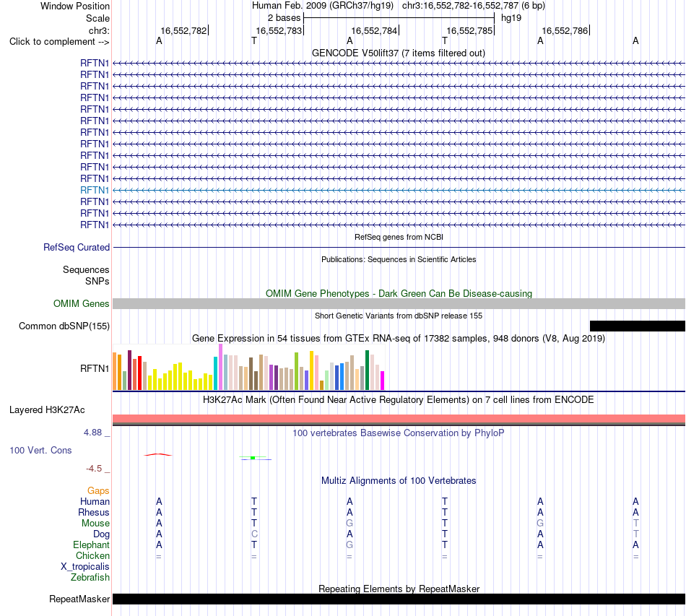Viewport: 686px width, 616px height.
Task: Click the "Human Feb. 2009 (GRCh37/hg19)" title text
Action: click(x=323, y=6)
